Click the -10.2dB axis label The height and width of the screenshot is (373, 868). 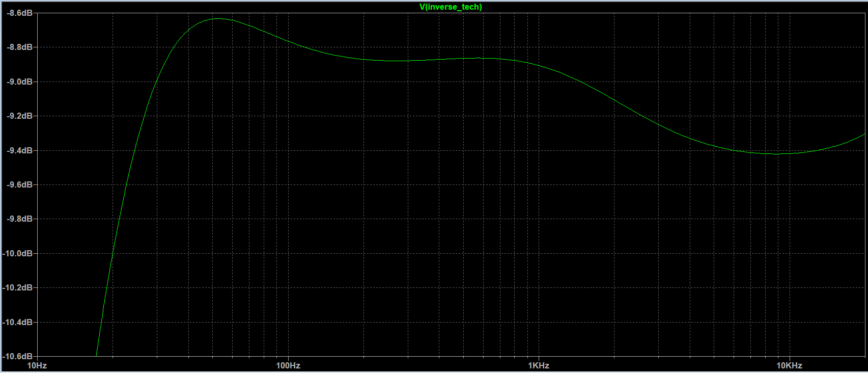tap(18, 287)
